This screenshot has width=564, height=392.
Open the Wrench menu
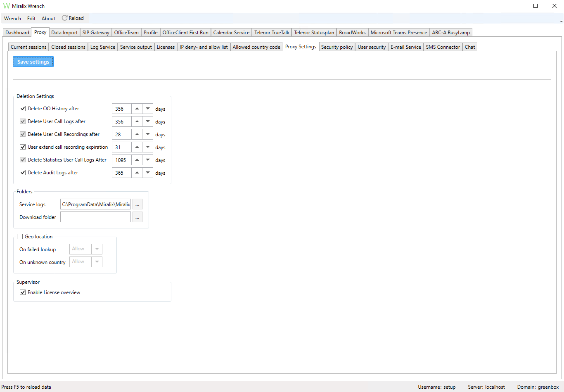click(12, 19)
